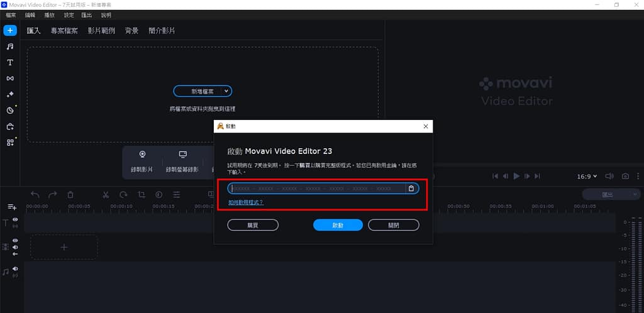The width and height of the screenshot is (644, 313).
Task: Toggle the link icon on the audio track
Action: [x=16, y=275]
